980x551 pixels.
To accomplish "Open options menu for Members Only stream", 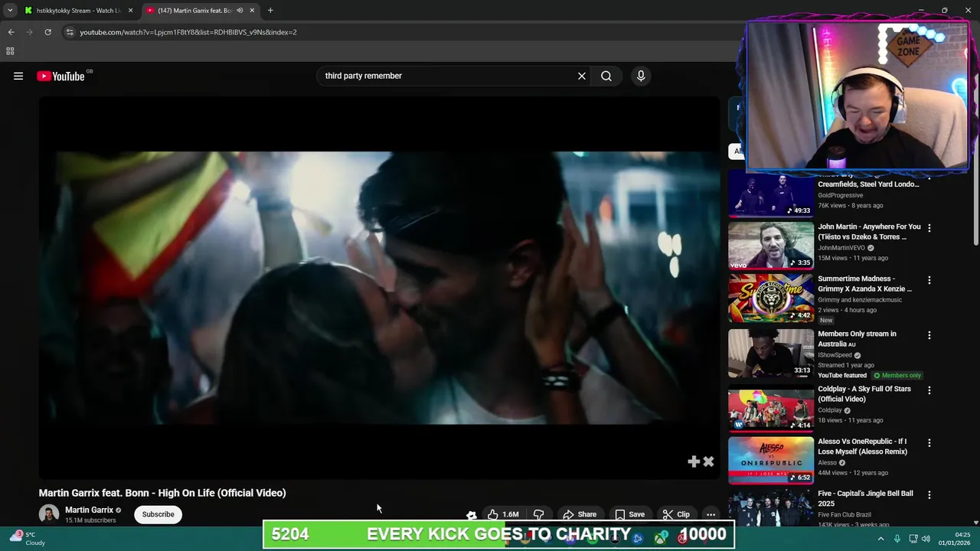I will [x=929, y=335].
